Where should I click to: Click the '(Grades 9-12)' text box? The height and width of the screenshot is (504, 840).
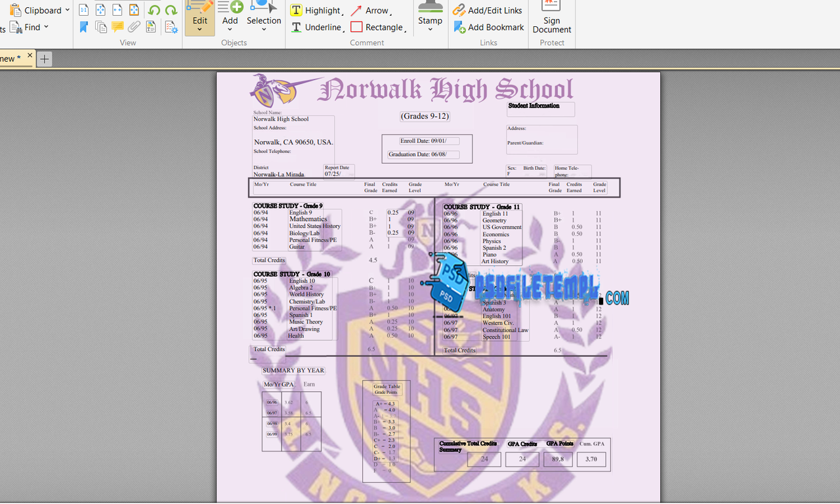425,116
